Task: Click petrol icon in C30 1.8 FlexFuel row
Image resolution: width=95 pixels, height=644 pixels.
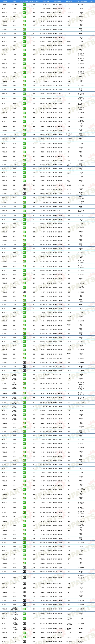Action: tap(24, 13)
